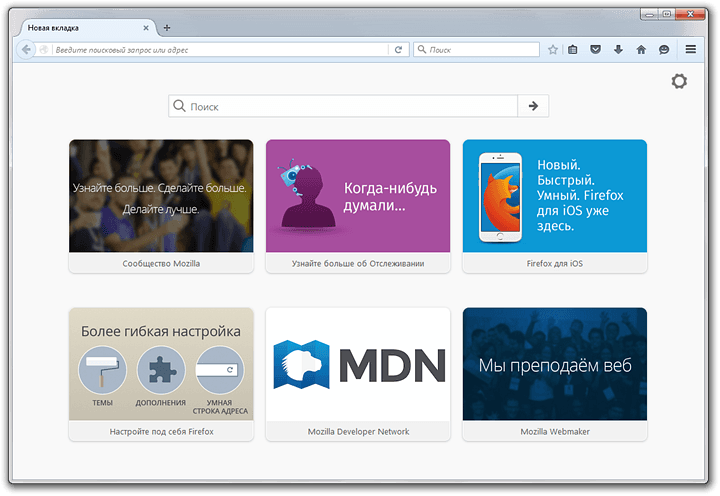
Task: Open a new tab with plus button
Action: [x=167, y=28]
